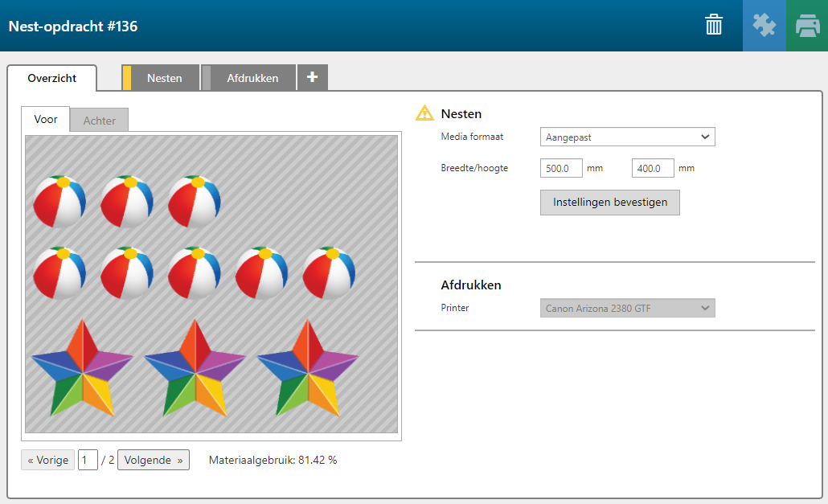Image resolution: width=828 pixels, height=504 pixels.
Task: Select the Achter side tab
Action: pos(100,121)
